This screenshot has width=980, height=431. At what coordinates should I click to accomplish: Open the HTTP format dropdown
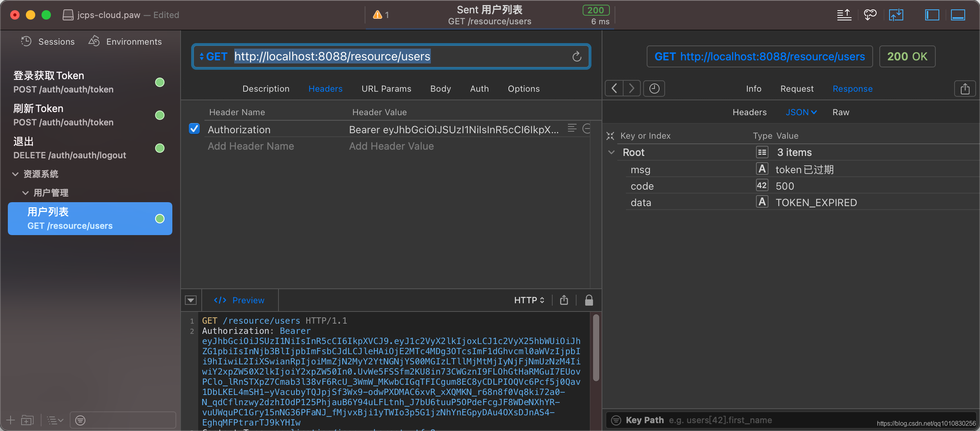[x=529, y=300]
